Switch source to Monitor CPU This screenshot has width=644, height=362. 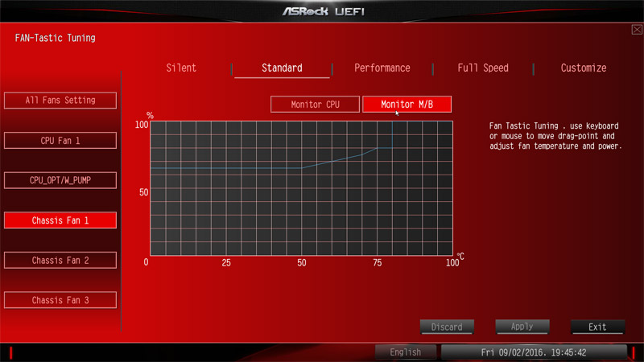point(315,105)
